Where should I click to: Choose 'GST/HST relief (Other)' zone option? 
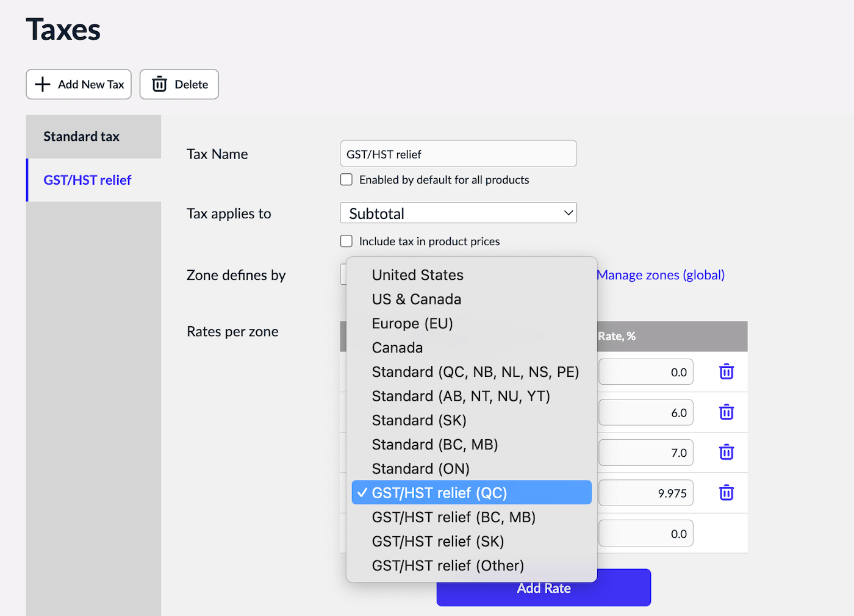point(448,566)
